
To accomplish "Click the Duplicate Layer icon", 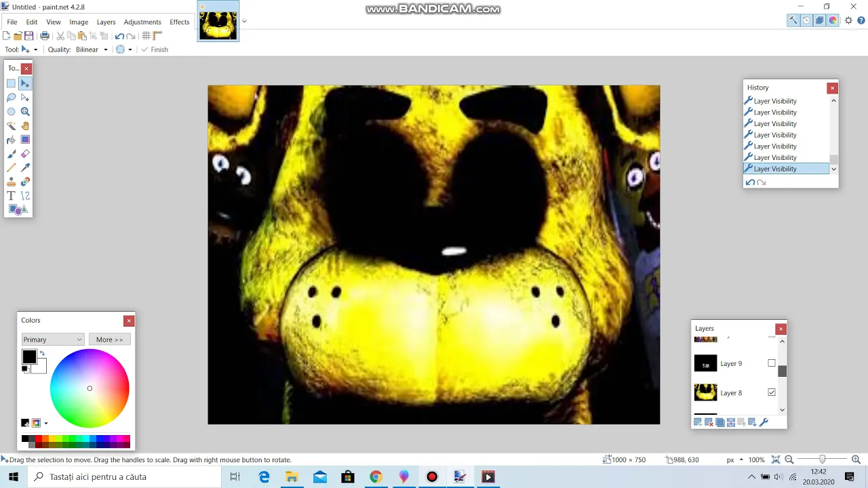I will 719,422.
